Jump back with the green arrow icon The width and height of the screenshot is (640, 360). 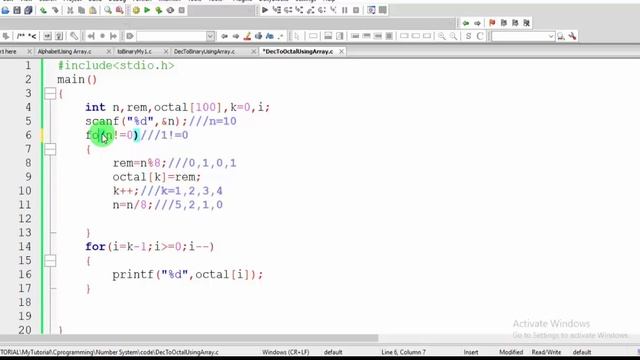pyautogui.click(x=466, y=23)
